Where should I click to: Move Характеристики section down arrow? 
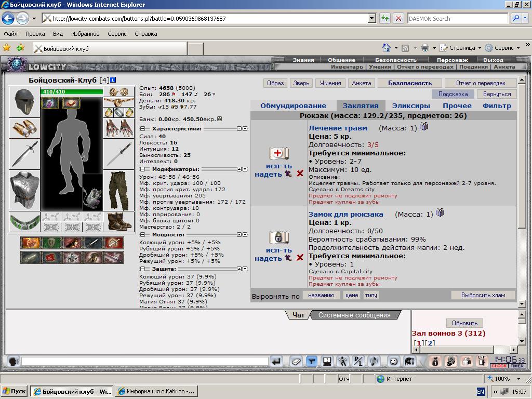click(x=245, y=129)
